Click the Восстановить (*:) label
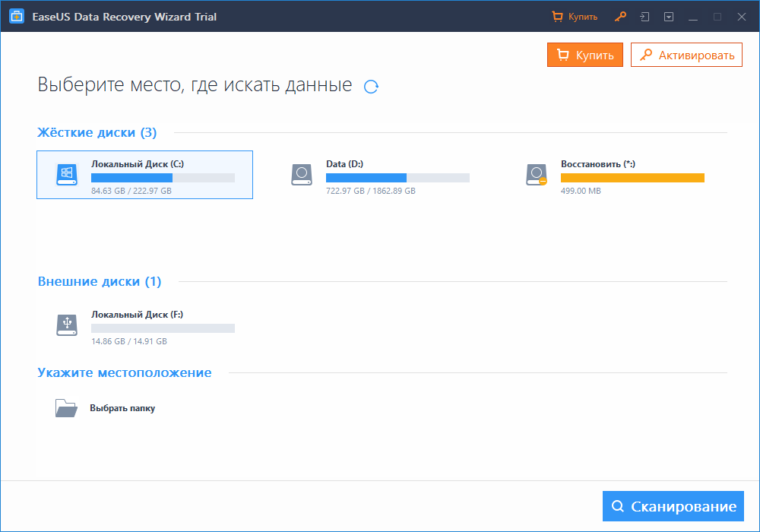The image size is (760, 532). click(598, 164)
